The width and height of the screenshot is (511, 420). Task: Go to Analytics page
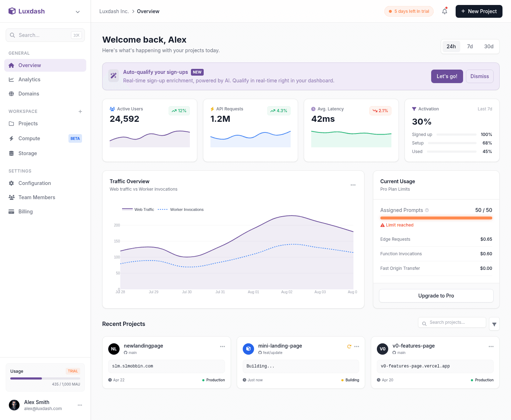click(45, 80)
